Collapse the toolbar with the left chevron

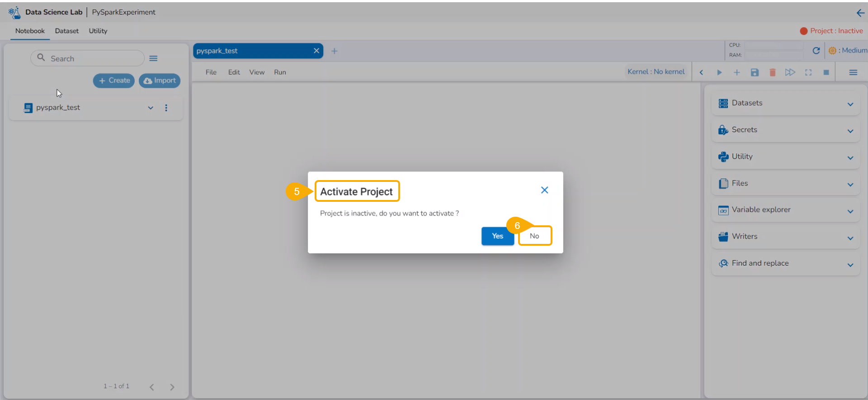(701, 72)
